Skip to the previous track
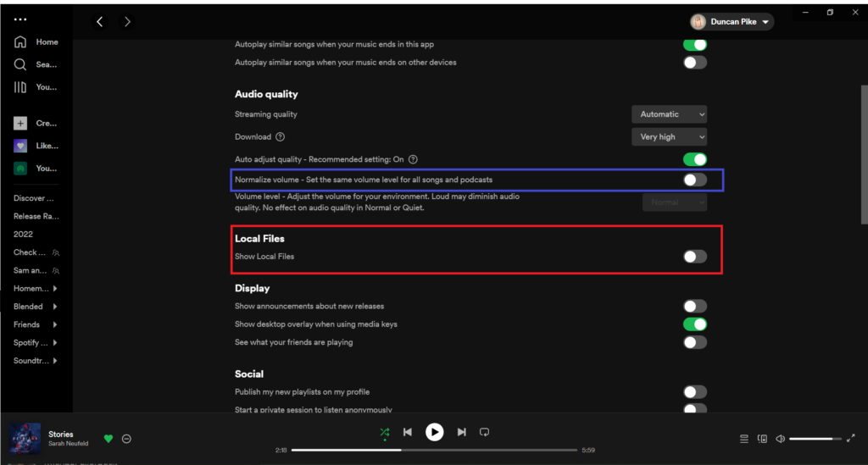Screen dimensions: 868x465 [x=408, y=432]
